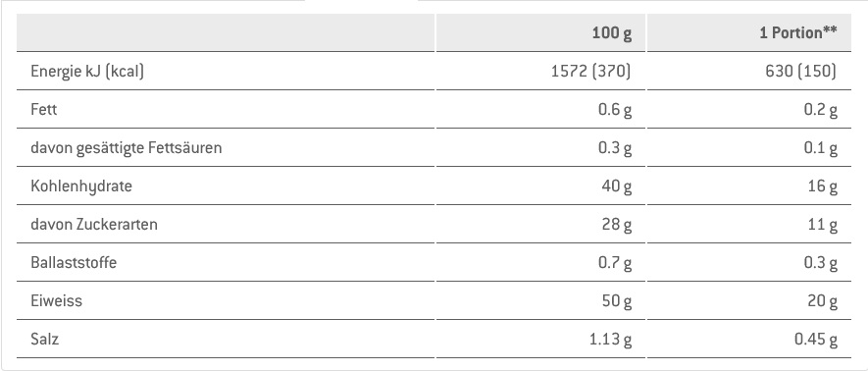The height and width of the screenshot is (371, 868).
Task: Click the 11 g sugar portion value
Action: point(823,224)
